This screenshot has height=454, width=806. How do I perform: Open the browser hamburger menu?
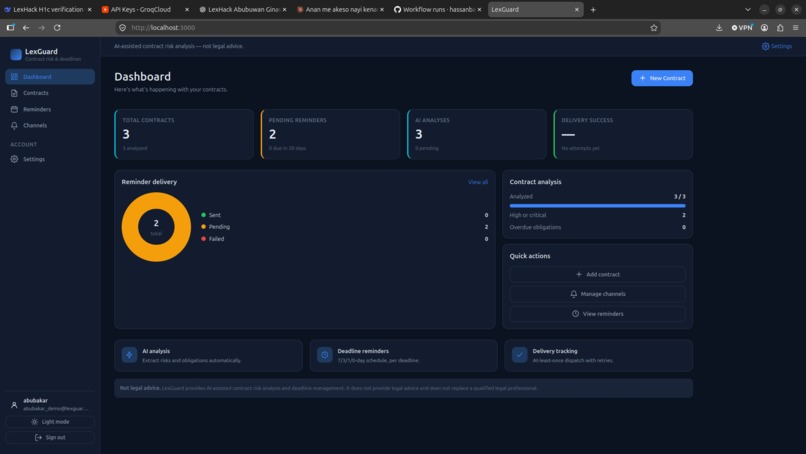[796, 28]
